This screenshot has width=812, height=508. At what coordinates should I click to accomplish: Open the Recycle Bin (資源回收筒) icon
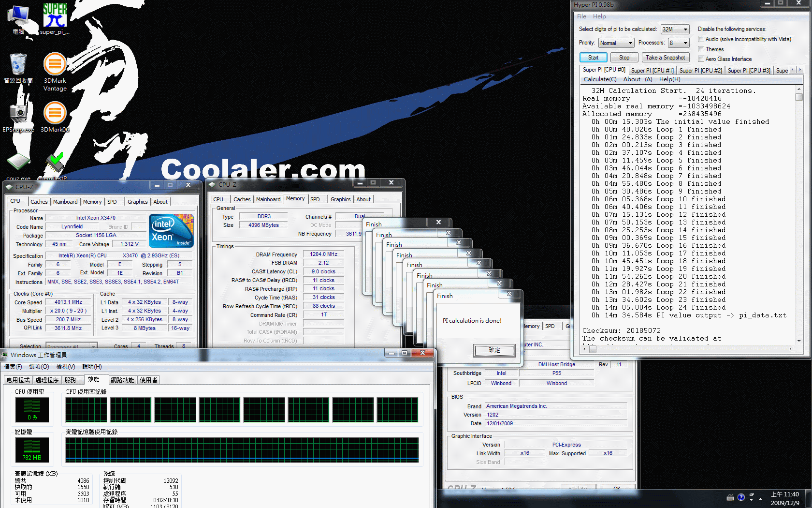click(x=18, y=68)
